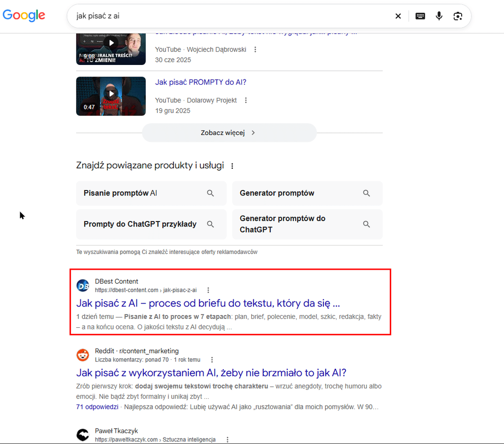
Task: Click magnifier in 'Prompty do ChatGPT przykłady' chip
Action: [210, 224]
